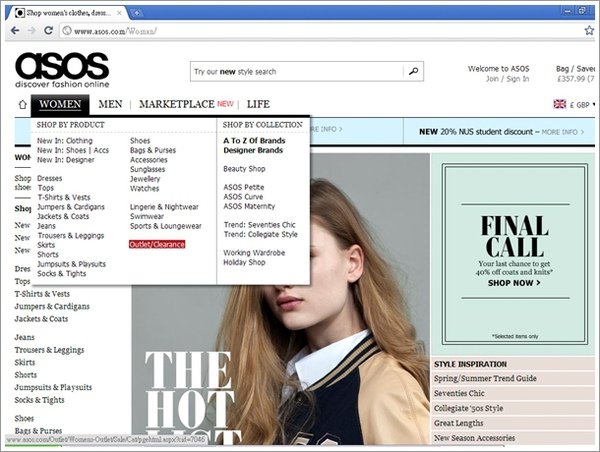The height and width of the screenshot is (452, 600).
Task: Choose Jumpsuits & Playsuits in dropdown
Action: coord(71,264)
